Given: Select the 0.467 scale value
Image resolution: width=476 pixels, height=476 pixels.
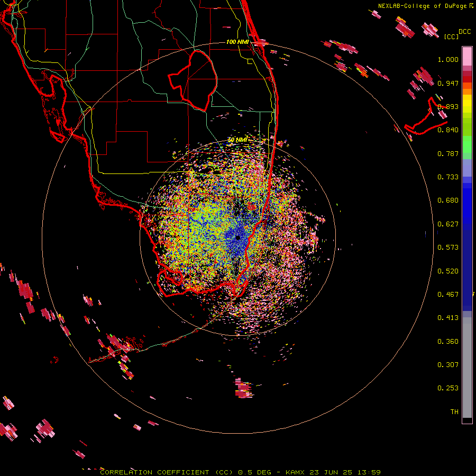Looking at the screenshot, I should click(x=448, y=295).
